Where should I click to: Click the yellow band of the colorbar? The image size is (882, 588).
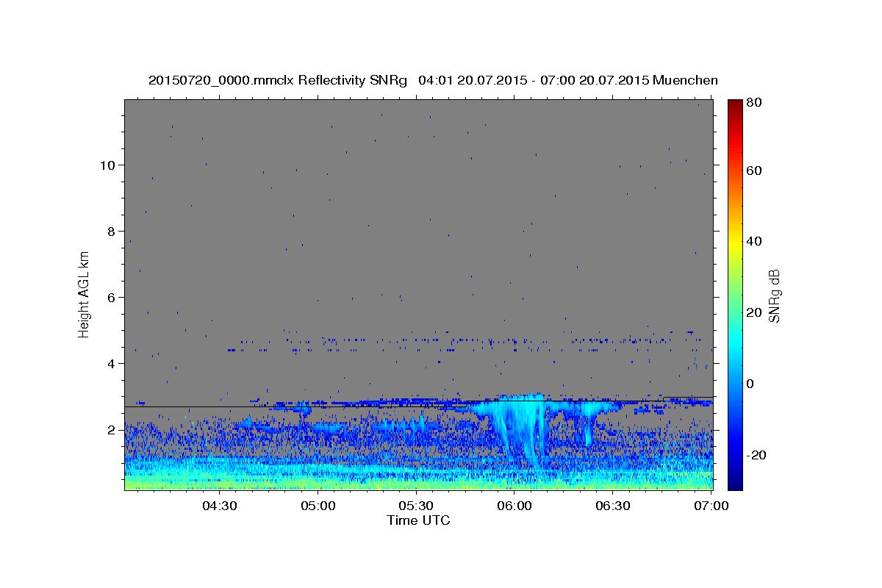click(x=735, y=245)
